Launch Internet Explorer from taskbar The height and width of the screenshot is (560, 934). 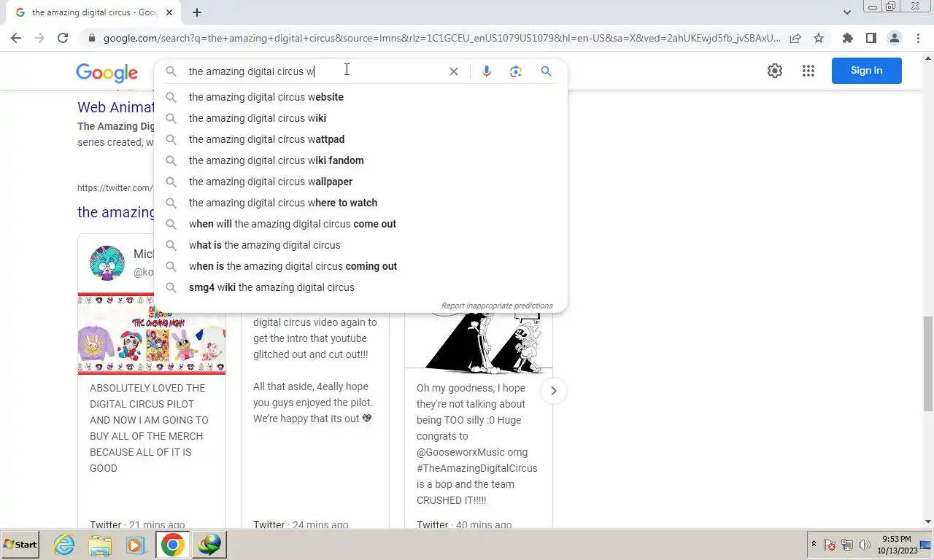pos(64,545)
